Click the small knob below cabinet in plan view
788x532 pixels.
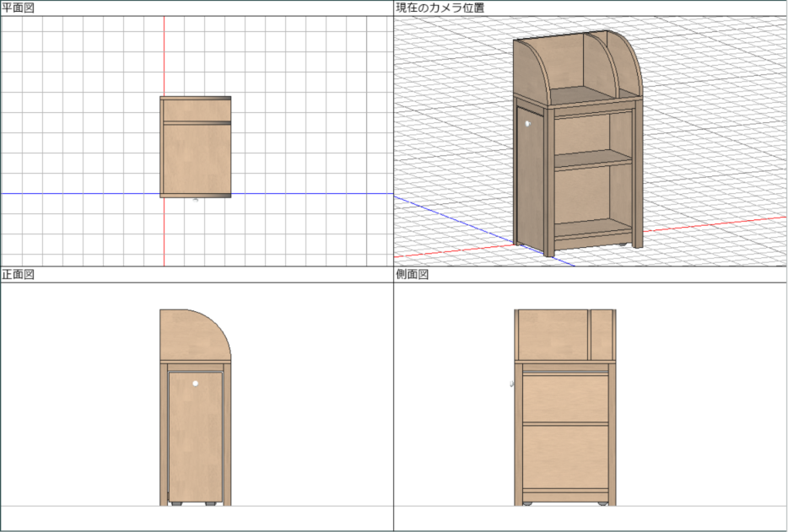pos(196,201)
